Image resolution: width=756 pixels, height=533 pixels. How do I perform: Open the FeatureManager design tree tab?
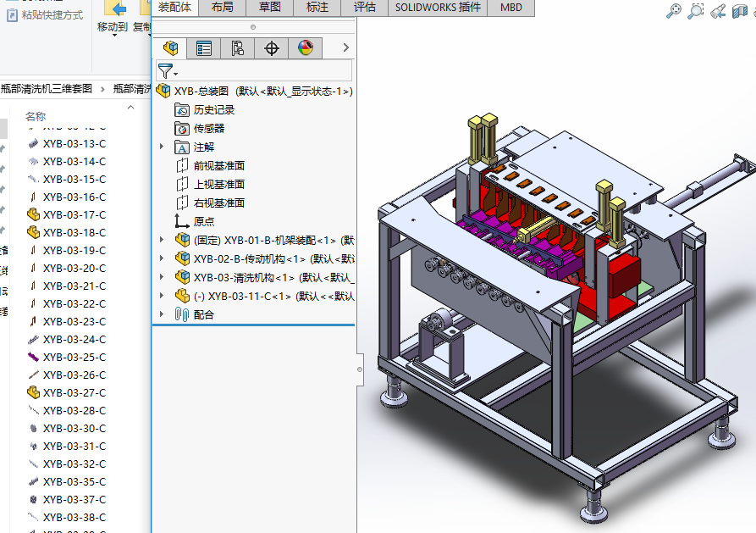pyautogui.click(x=170, y=47)
